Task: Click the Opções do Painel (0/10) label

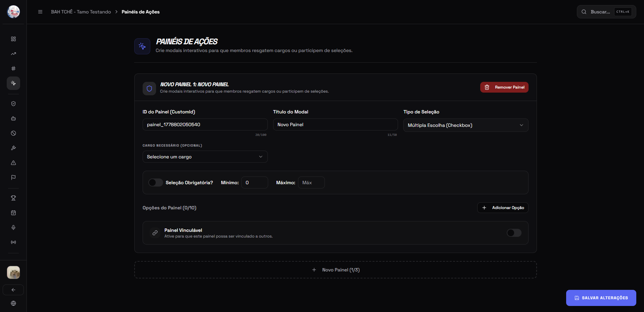Action: 169,208
